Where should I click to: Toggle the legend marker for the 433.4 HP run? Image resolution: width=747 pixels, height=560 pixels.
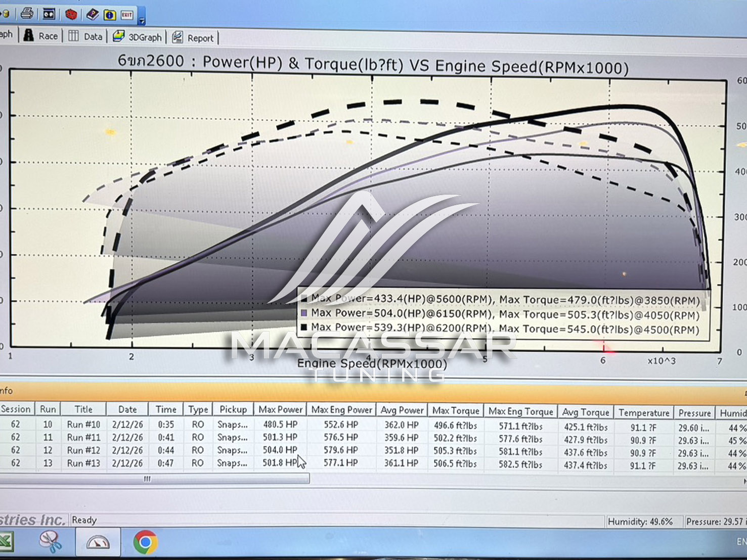pyautogui.click(x=304, y=299)
